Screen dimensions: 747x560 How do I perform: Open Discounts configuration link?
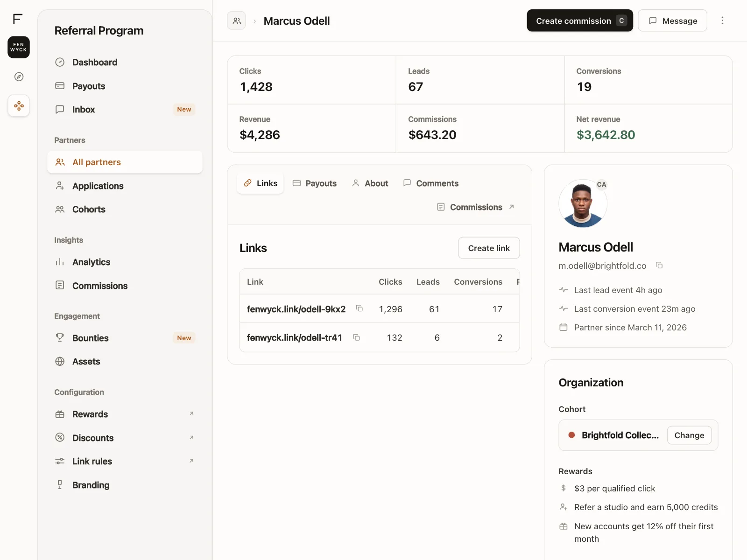(125, 438)
